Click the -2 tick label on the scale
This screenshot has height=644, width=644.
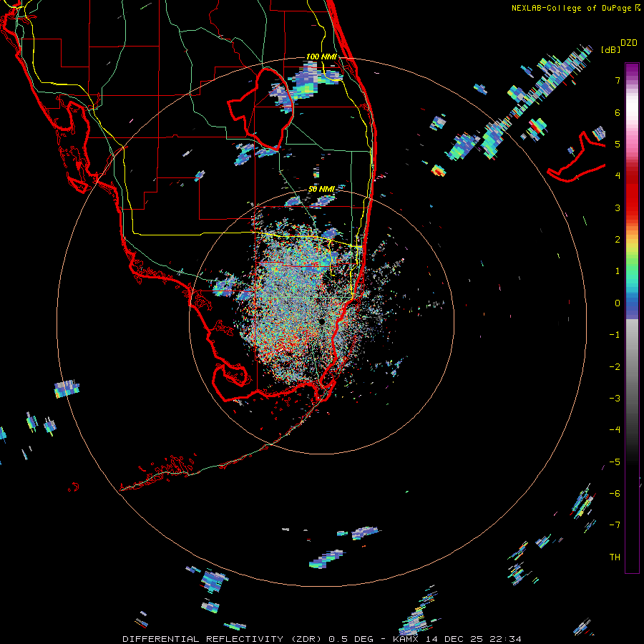click(x=615, y=366)
